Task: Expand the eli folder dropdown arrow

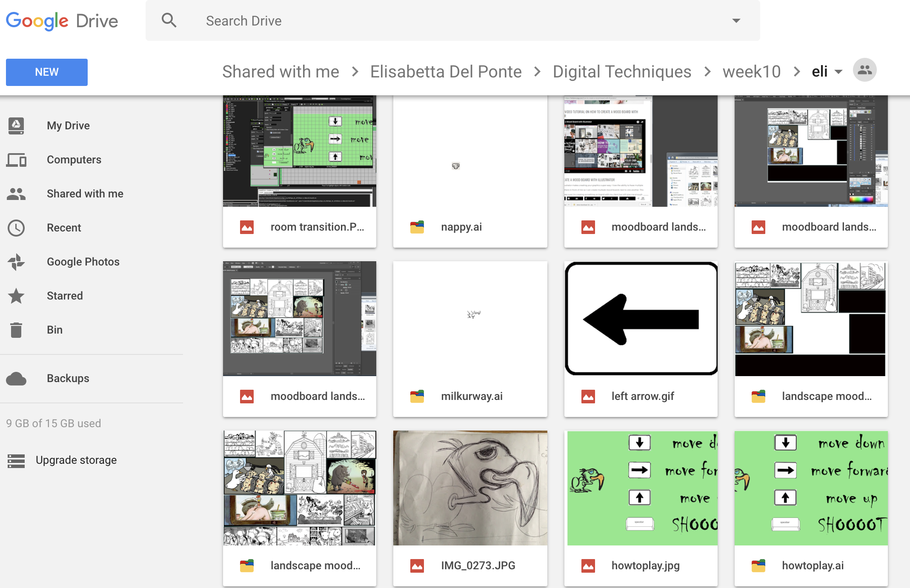Action: point(838,72)
